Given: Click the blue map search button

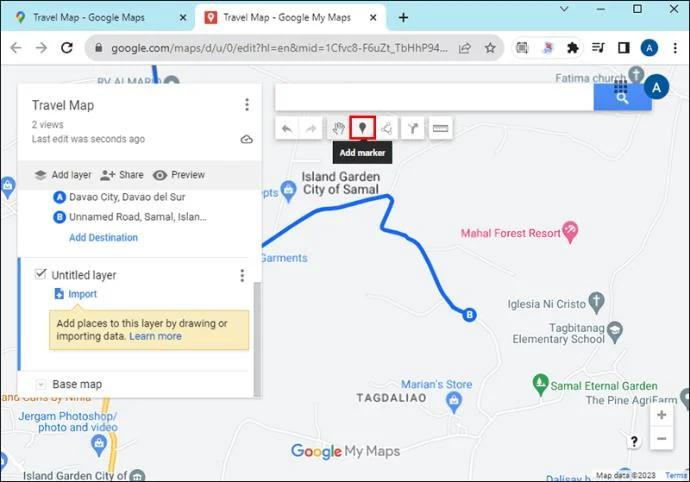Looking at the screenshot, I should click(x=622, y=97).
